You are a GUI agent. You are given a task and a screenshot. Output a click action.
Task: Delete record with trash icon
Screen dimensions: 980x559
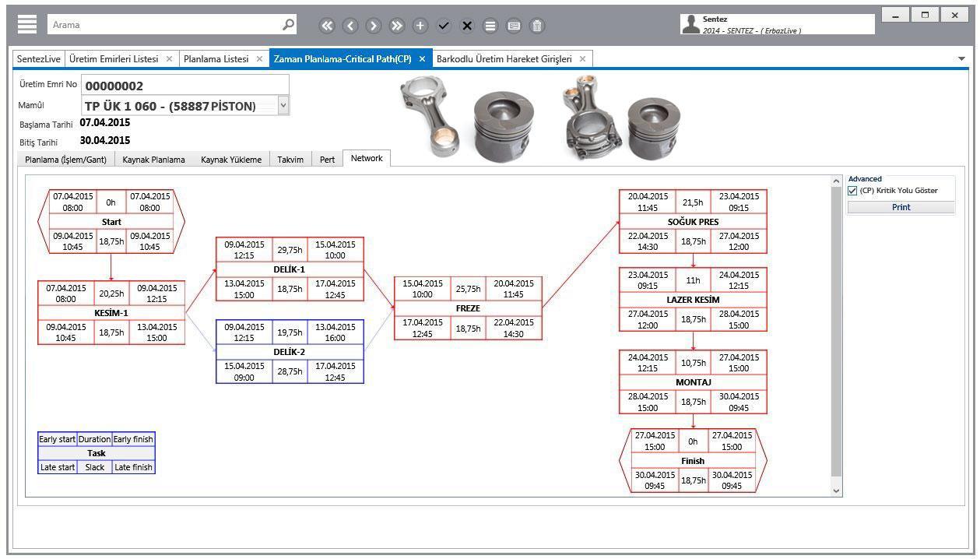[537, 26]
